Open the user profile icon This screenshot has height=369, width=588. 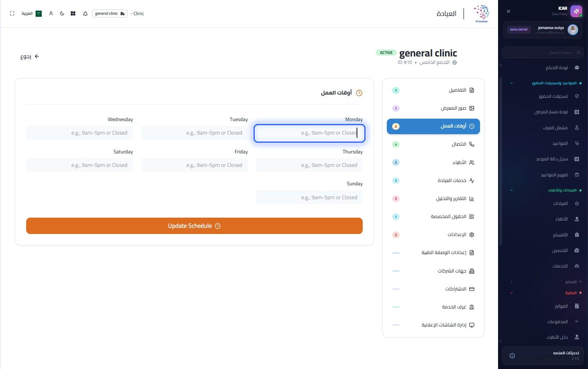point(51,13)
